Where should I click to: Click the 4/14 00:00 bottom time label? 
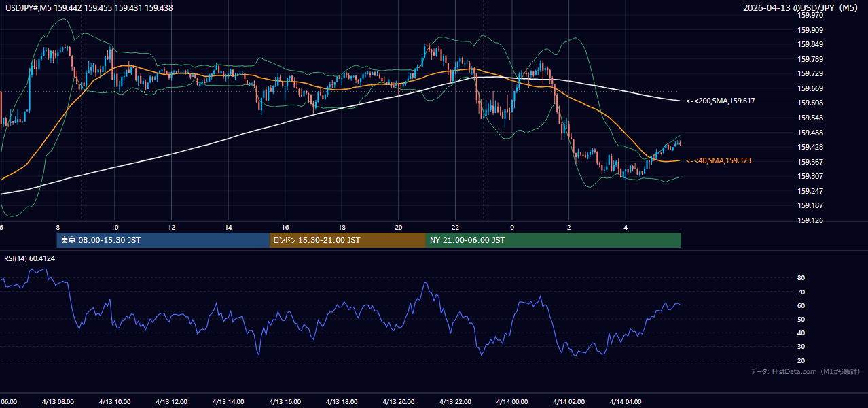tap(512, 402)
